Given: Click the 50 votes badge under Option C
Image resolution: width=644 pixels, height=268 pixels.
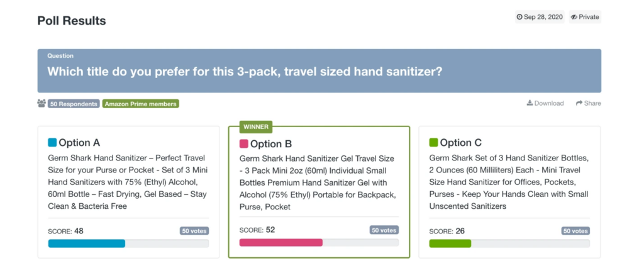Looking at the screenshot, I should (575, 231).
